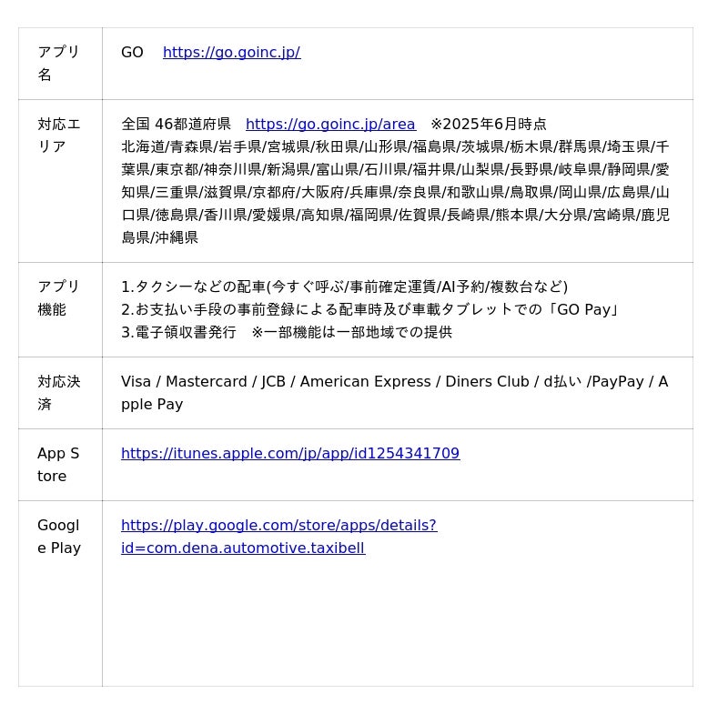The image size is (728, 714).
Task: Click the ※一部機能は一部地域での提供 note
Action: pyautogui.click(x=351, y=333)
